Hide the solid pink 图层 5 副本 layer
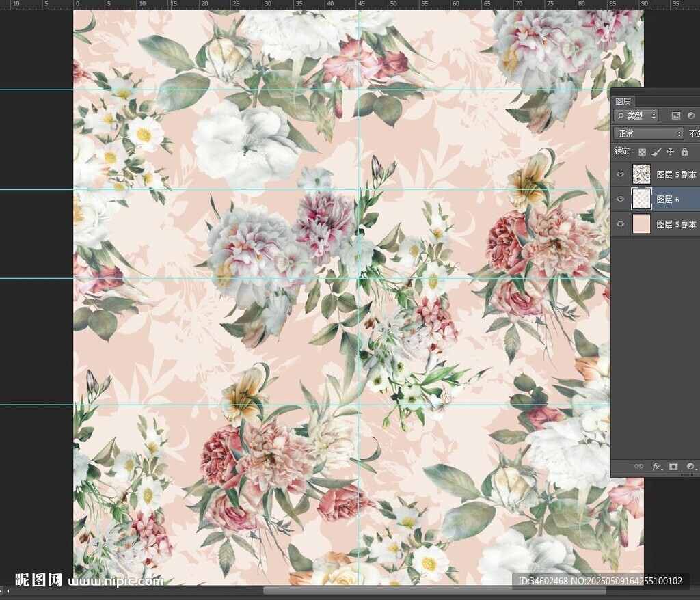The height and width of the screenshot is (600, 700). tap(620, 224)
